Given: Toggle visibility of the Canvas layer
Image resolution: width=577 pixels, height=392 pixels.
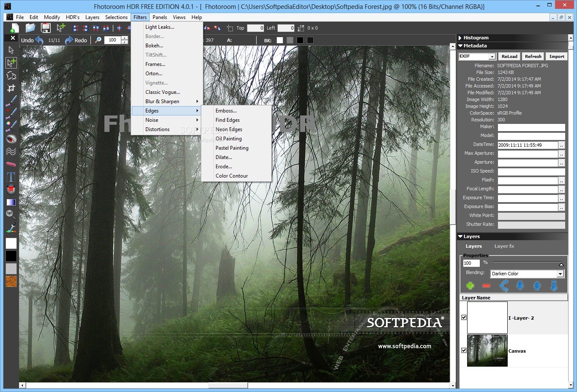Looking at the screenshot, I should (x=464, y=351).
